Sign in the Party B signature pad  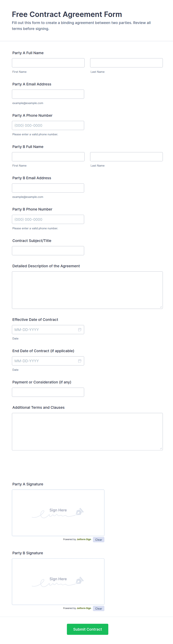tap(58, 581)
